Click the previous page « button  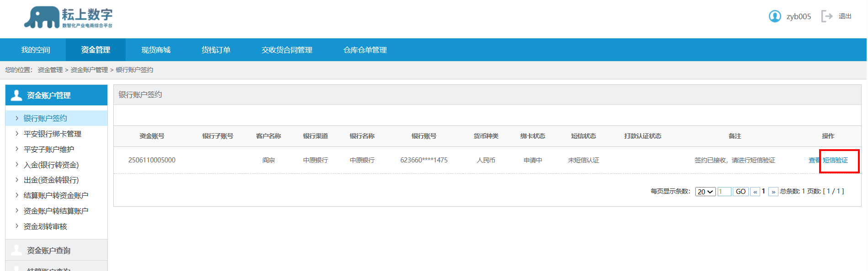[x=755, y=192]
